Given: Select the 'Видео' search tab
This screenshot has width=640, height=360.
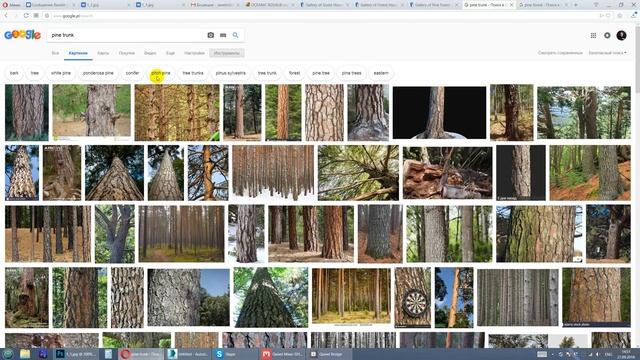Looking at the screenshot, I should pyautogui.click(x=150, y=53).
